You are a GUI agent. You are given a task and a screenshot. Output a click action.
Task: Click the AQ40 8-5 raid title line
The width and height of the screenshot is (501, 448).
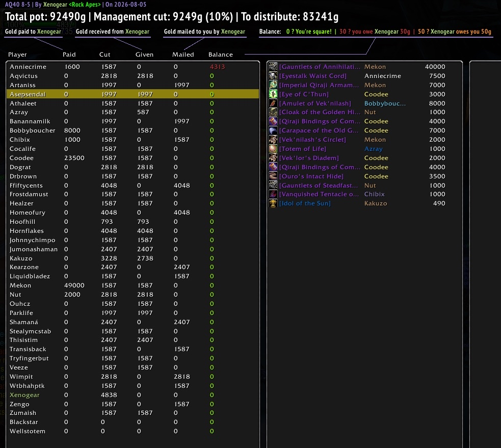coord(76,5)
